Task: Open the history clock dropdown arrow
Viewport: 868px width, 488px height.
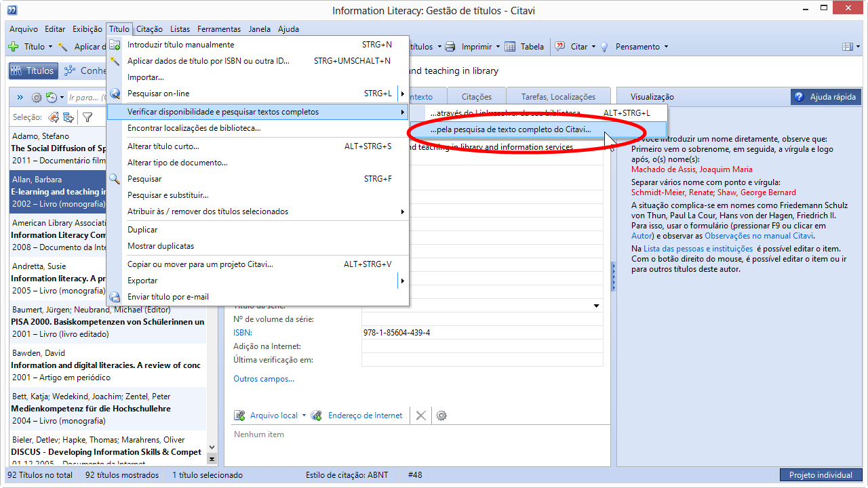Action: [x=62, y=98]
